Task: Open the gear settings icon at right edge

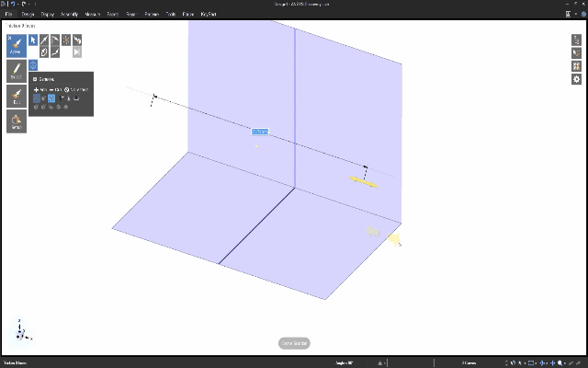Action: click(576, 79)
